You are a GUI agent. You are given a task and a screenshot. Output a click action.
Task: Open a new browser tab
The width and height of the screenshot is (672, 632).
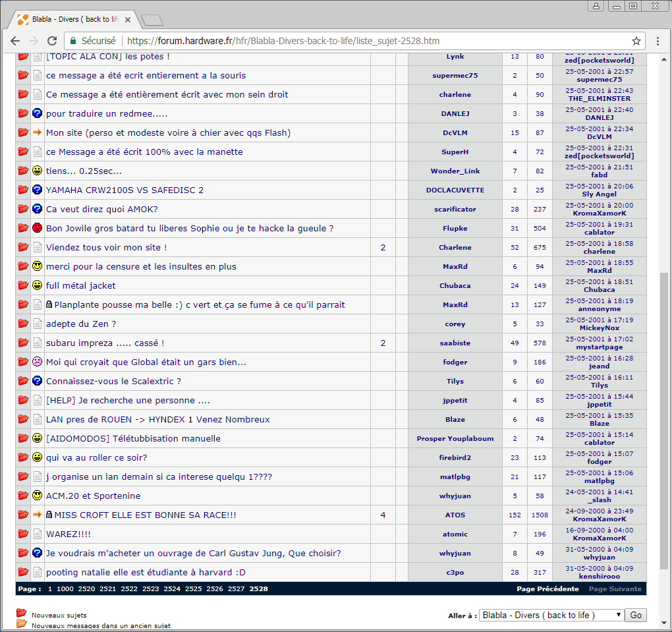tap(152, 20)
